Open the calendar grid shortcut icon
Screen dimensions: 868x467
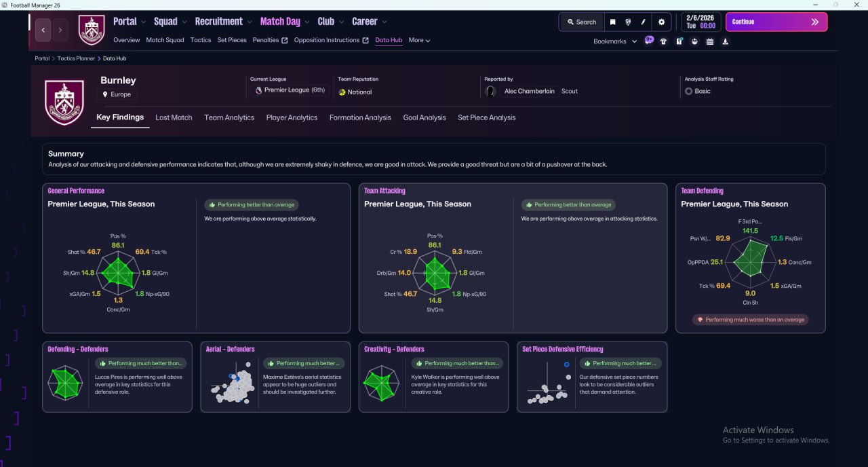click(710, 41)
